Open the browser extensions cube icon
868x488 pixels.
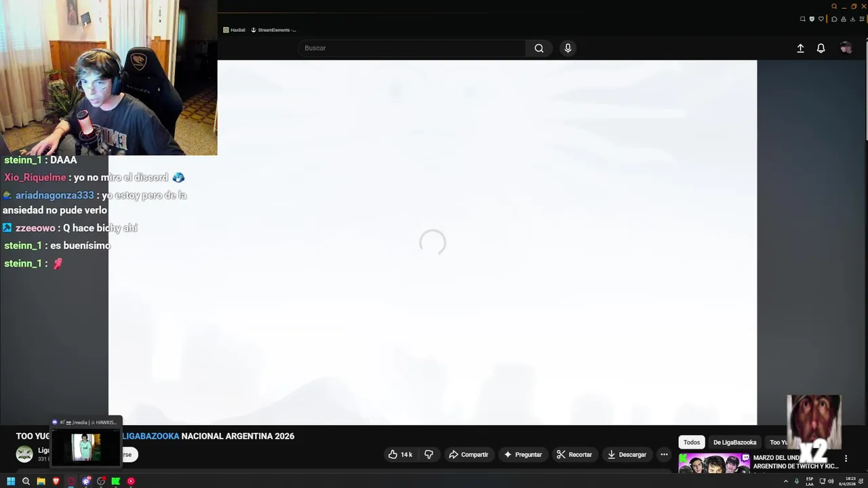pyautogui.click(x=834, y=19)
